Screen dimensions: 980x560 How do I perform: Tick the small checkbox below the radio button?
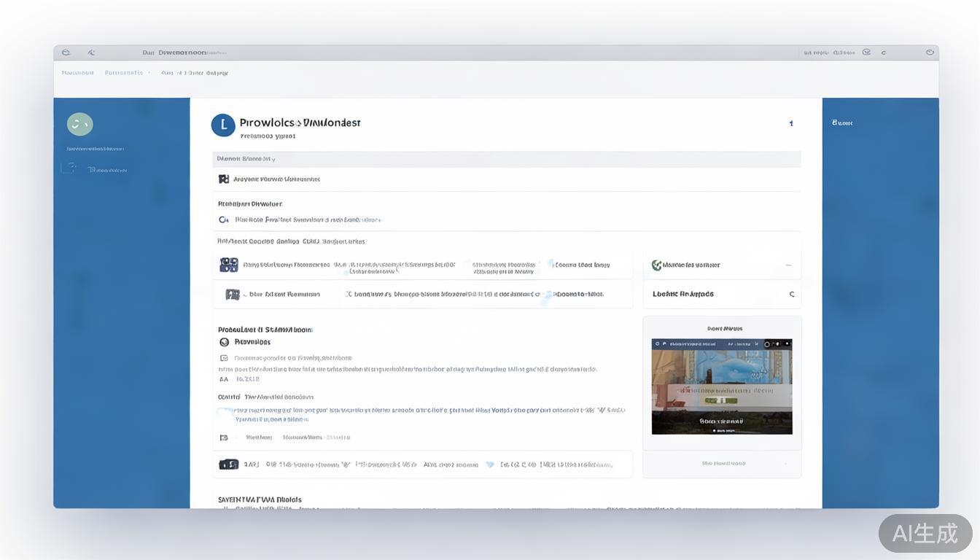[224, 358]
